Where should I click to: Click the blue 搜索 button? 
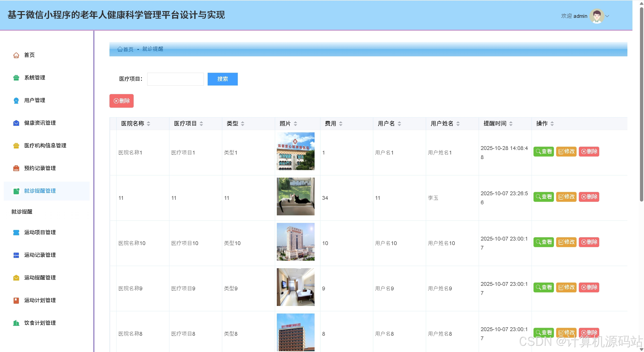point(222,79)
